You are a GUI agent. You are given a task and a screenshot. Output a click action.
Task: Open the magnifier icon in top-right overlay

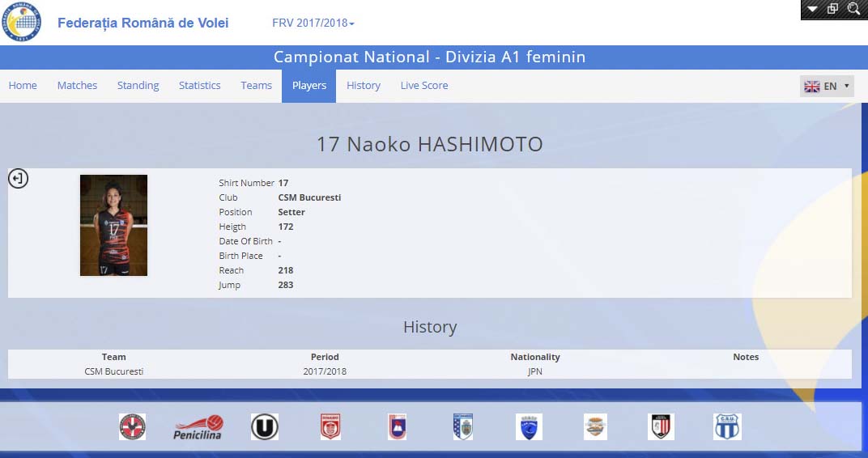click(x=853, y=9)
